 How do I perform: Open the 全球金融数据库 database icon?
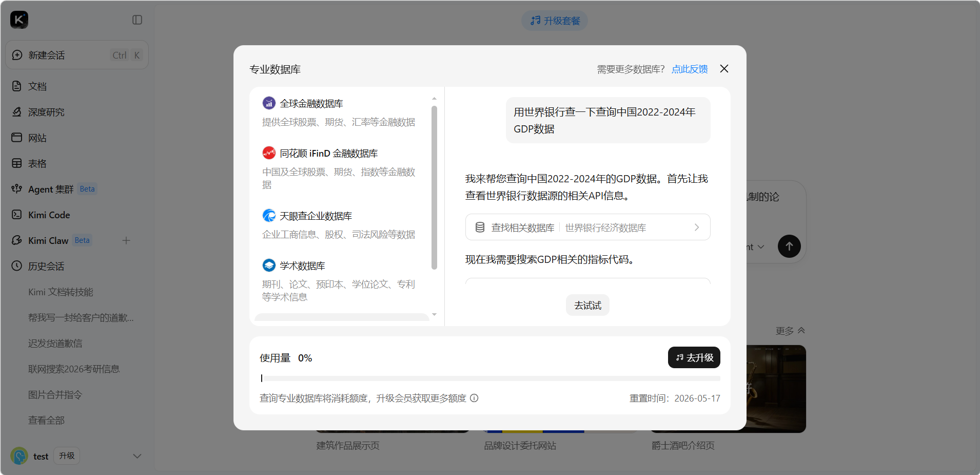pos(269,103)
